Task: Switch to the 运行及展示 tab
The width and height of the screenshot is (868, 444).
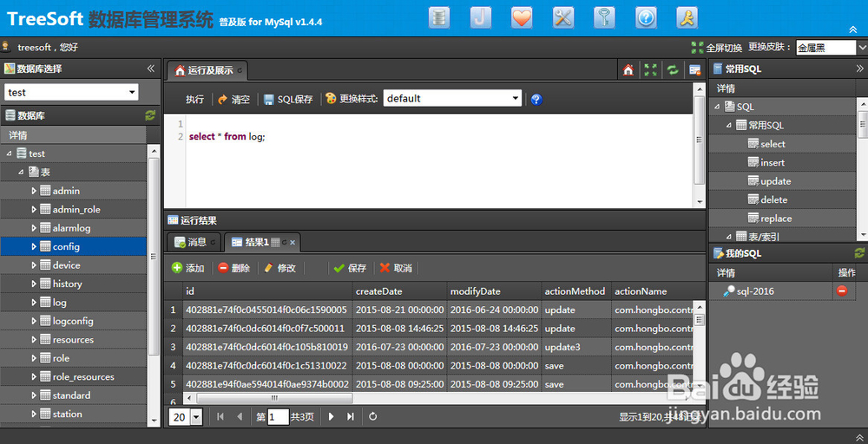Action: click(x=207, y=70)
